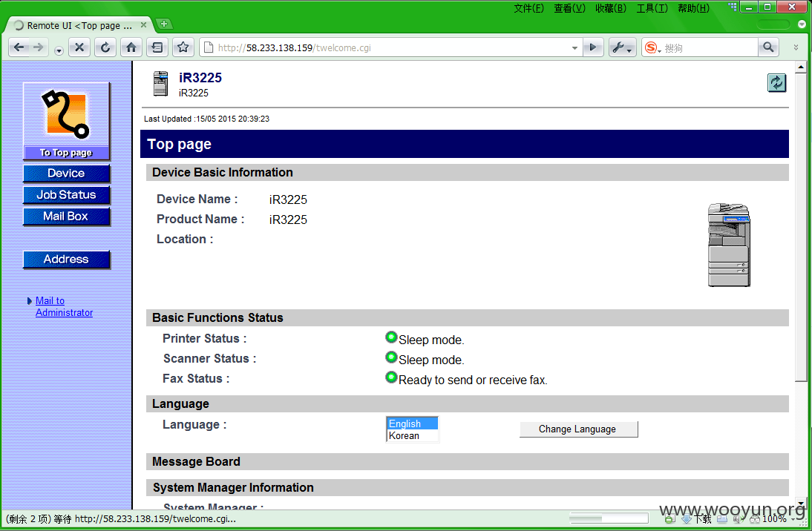Click the Change Language button
This screenshot has height=531, width=812.
coord(578,429)
